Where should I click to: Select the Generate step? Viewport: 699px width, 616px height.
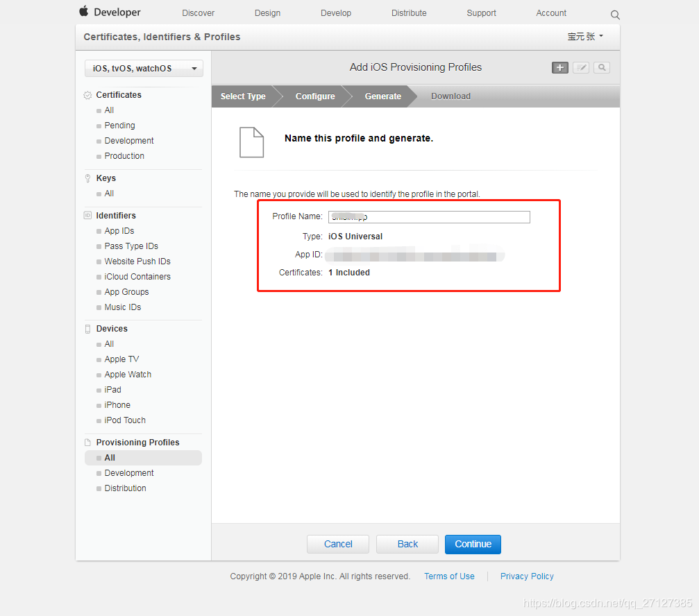pos(383,96)
